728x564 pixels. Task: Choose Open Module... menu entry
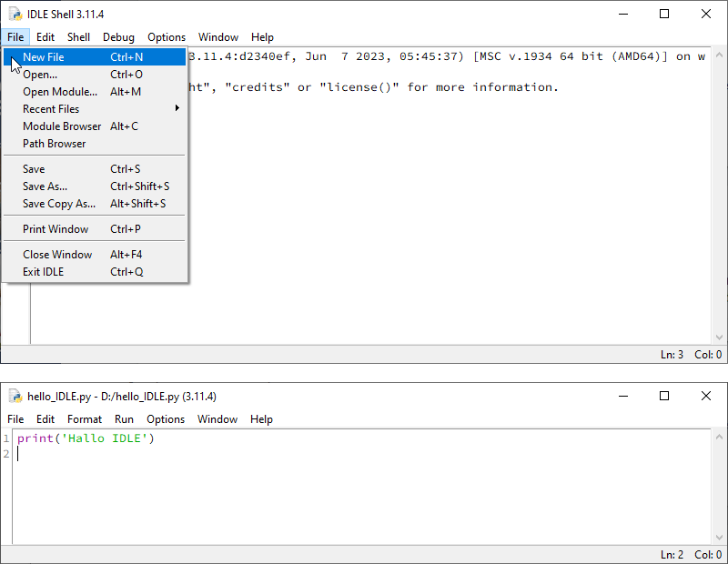pos(95,92)
